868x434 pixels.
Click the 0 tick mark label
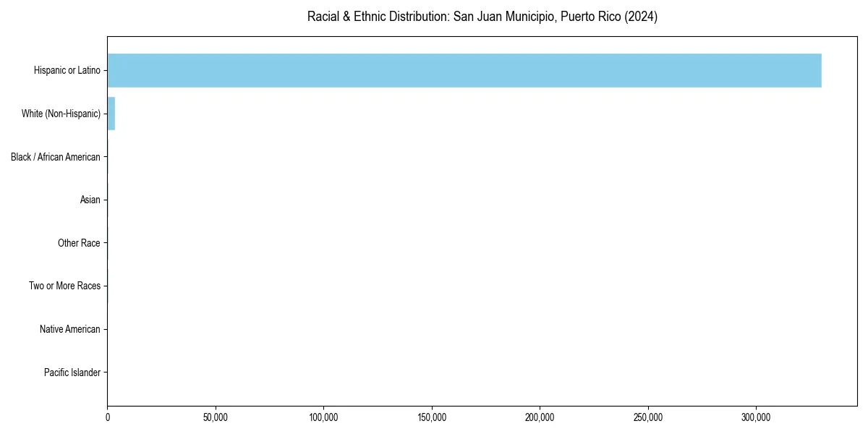tap(107, 417)
